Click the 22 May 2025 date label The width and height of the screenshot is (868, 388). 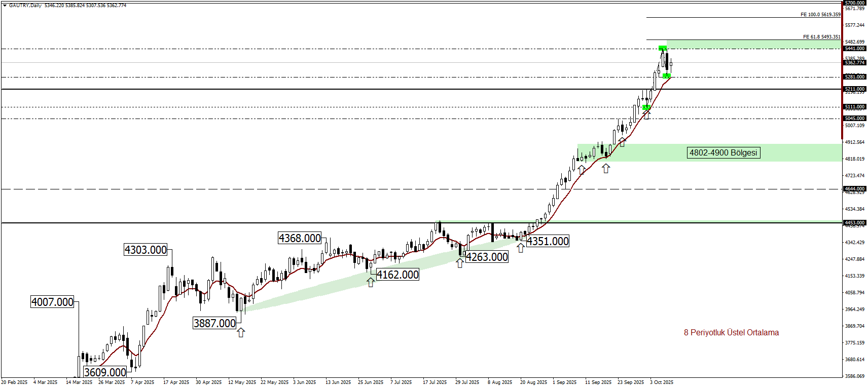click(x=275, y=382)
